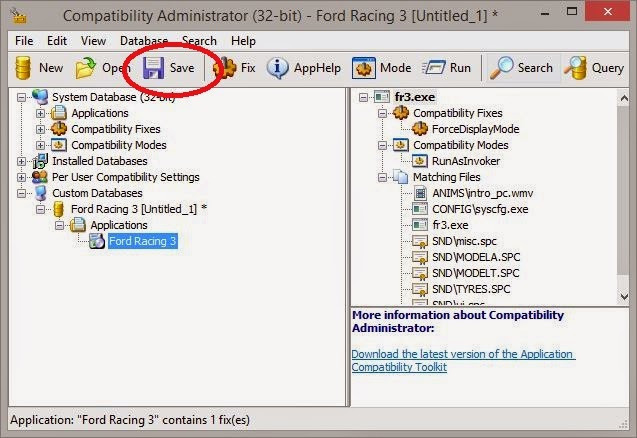Click the right pane scroll down arrow
Viewport: 637px width, 438px height.
tap(624, 297)
